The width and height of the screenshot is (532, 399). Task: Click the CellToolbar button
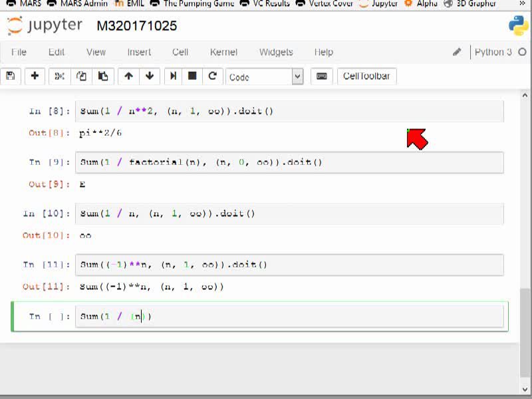click(367, 76)
